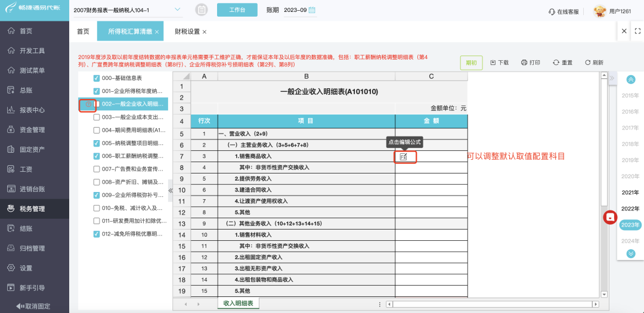
Task: Select the highlighted 2023年 year
Action: pyautogui.click(x=630, y=225)
